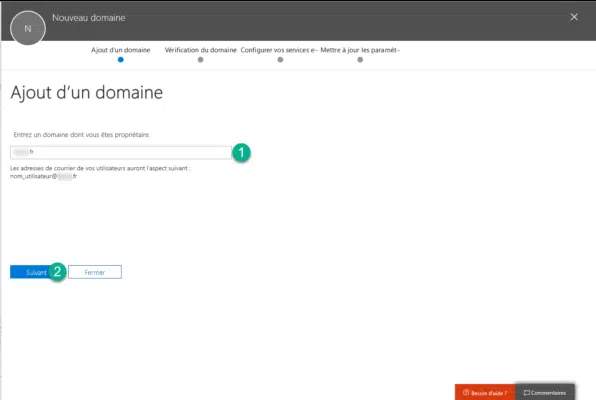Go to the Configurer vos services step label
Screen dimensions: 596x400
[x=279, y=50]
